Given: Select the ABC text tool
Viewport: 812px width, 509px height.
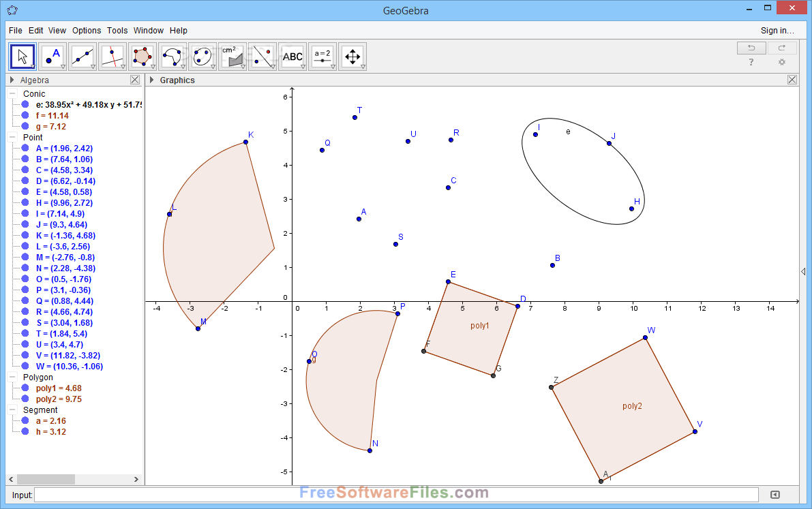Looking at the screenshot, I should (292, 57).
